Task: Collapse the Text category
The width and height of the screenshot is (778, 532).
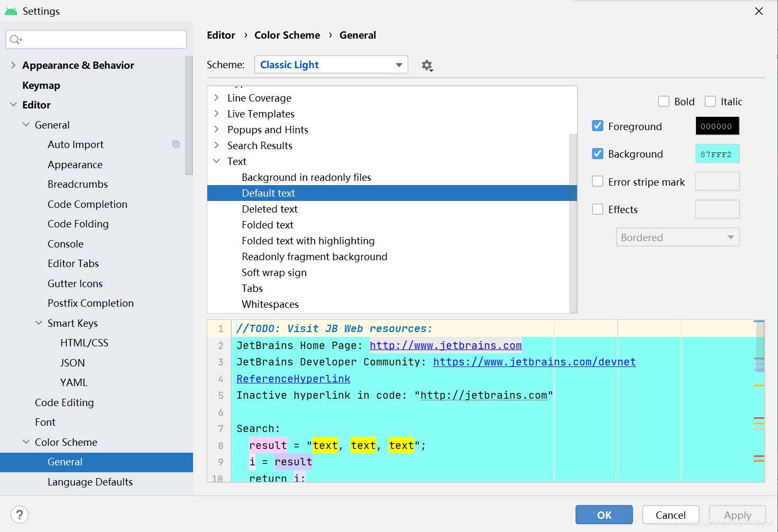Action: tap(216, 161)
